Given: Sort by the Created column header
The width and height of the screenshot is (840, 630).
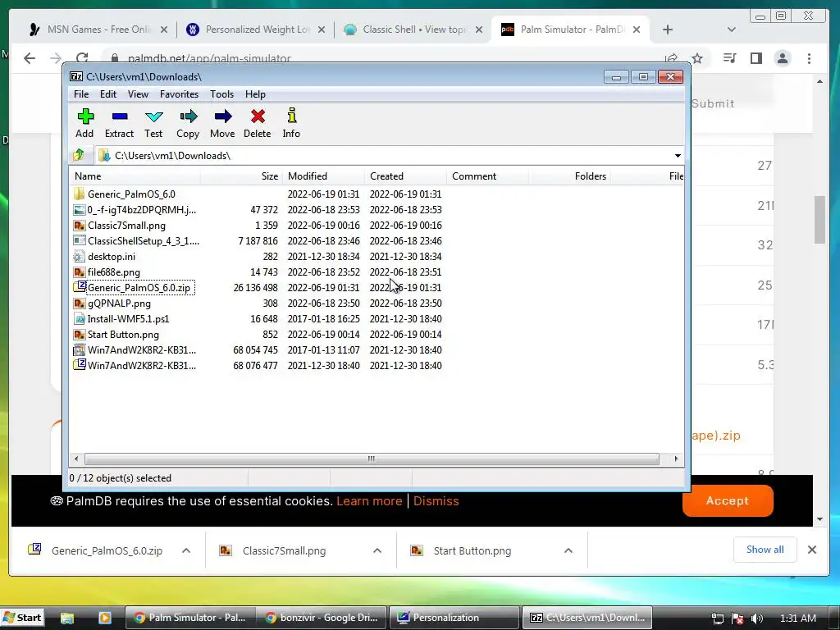Looking at the screenshot, I should click(405, 176).
